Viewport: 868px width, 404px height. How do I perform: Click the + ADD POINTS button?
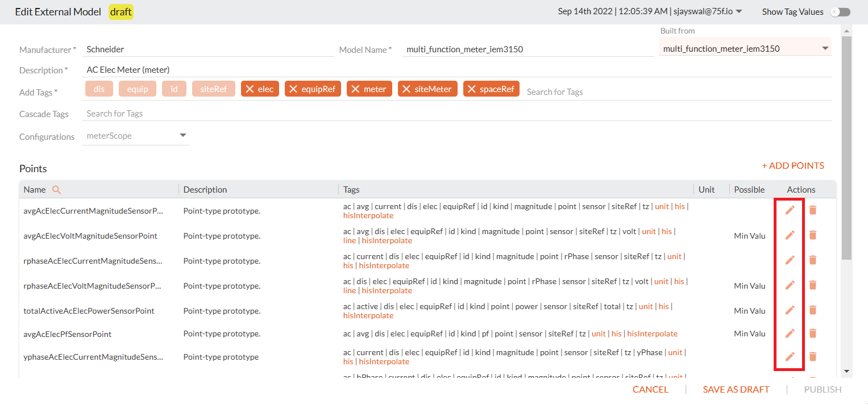pos(793,166)
